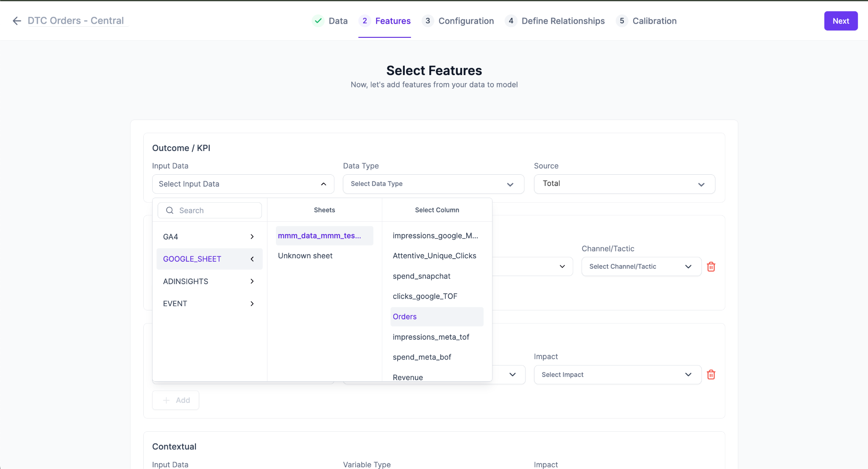Expand GA4 source with chevron arrow
Screen dimensions: 868x469
(252, 237)
